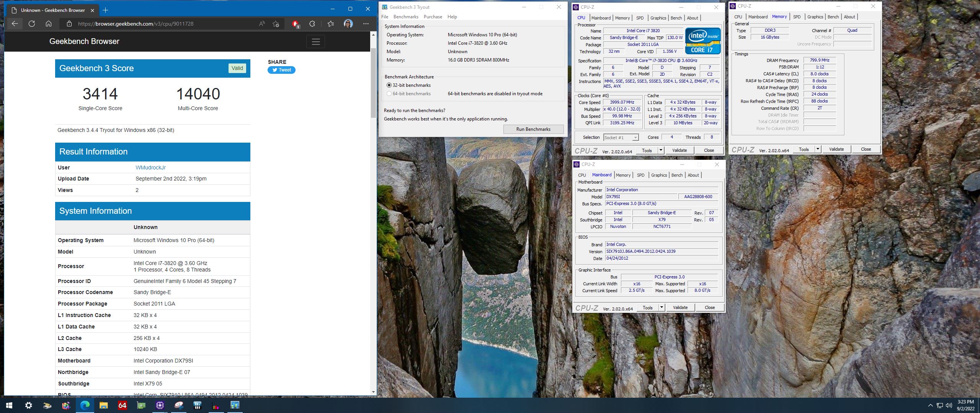This screenshot has height=413, width=980.
Task: Go back in the Edge browser
Action: coord(15,24)
